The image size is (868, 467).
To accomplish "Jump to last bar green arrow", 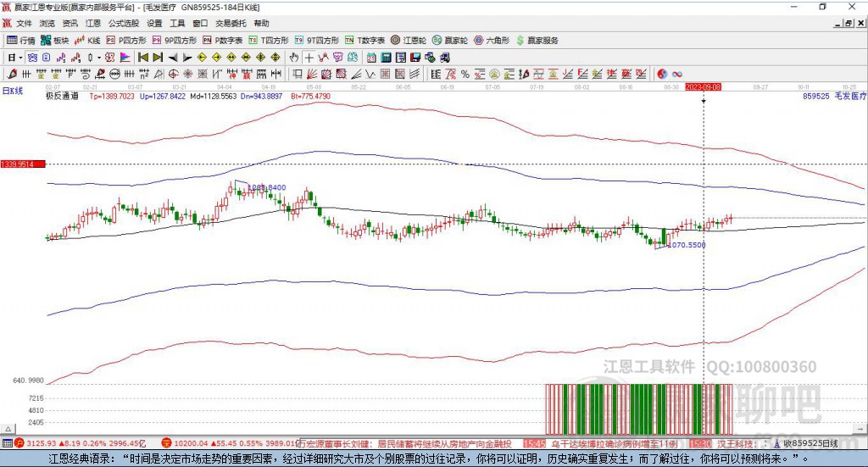I will click(x=158, y=58).
